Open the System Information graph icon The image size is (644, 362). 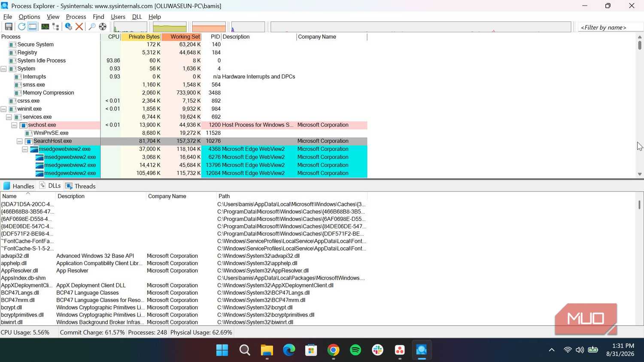pos(45,27)
